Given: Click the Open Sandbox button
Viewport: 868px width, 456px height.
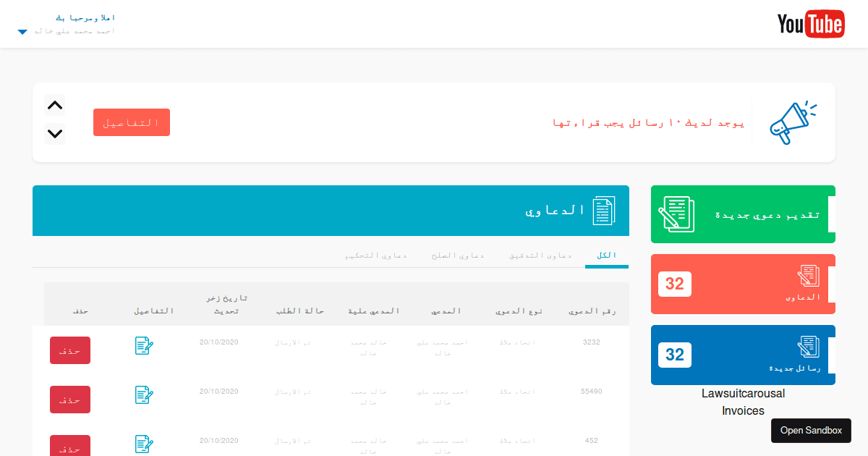Looking at the screenshot, I should click(x=811, y=430).
